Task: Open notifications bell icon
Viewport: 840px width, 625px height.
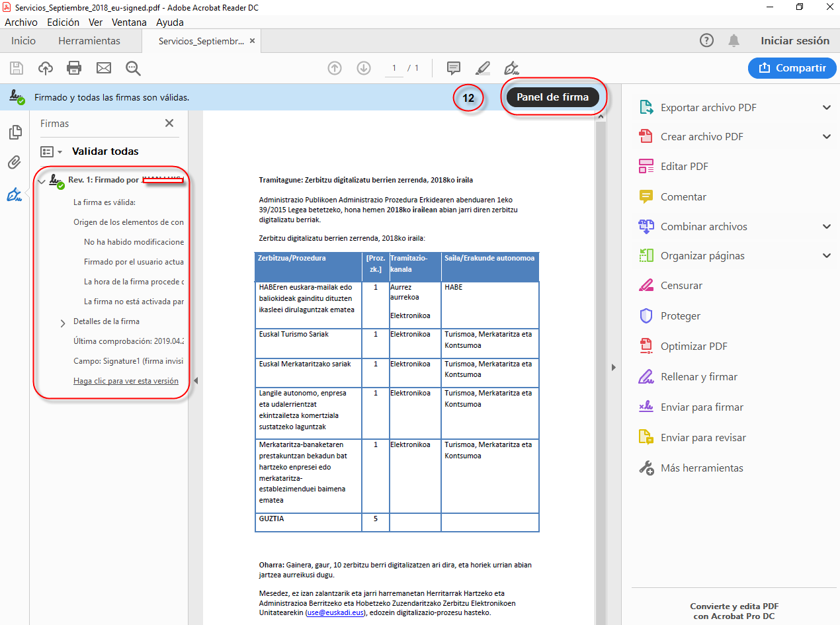Action: (734, 41)
